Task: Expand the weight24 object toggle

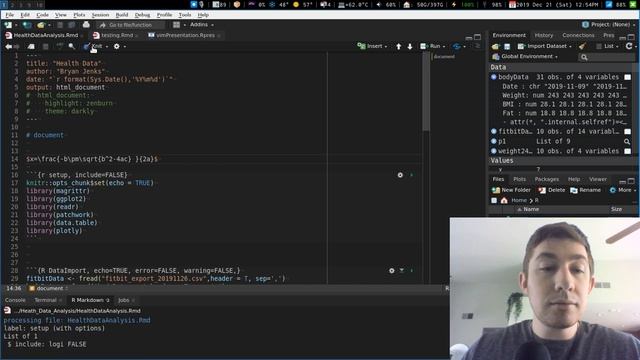Action: [494, 151]
